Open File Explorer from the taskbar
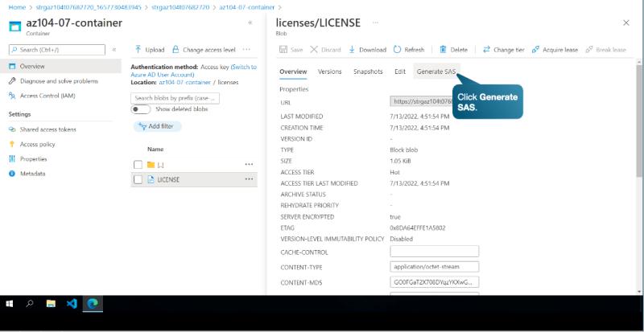The height and width of the screenshot is (332, 644). click(51, 304)
